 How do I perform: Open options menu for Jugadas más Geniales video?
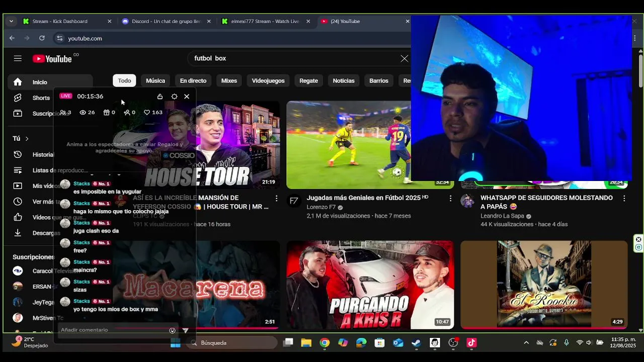click(450, 199)
